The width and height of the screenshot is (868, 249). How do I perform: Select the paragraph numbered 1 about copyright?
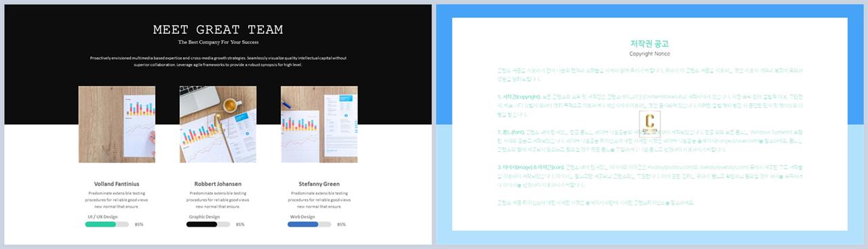coord(650,107)
